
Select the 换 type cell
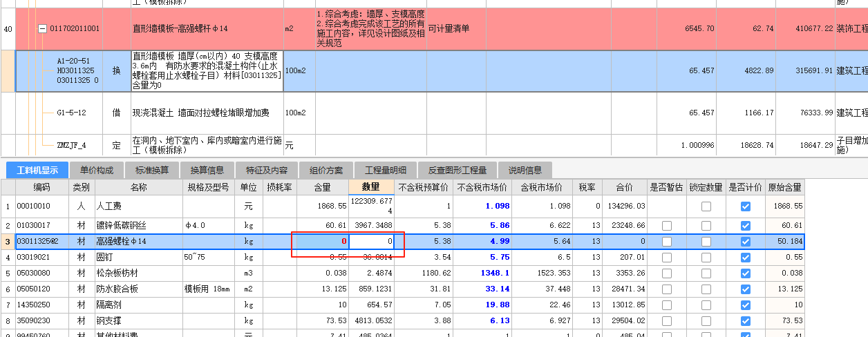click(117, 70)
